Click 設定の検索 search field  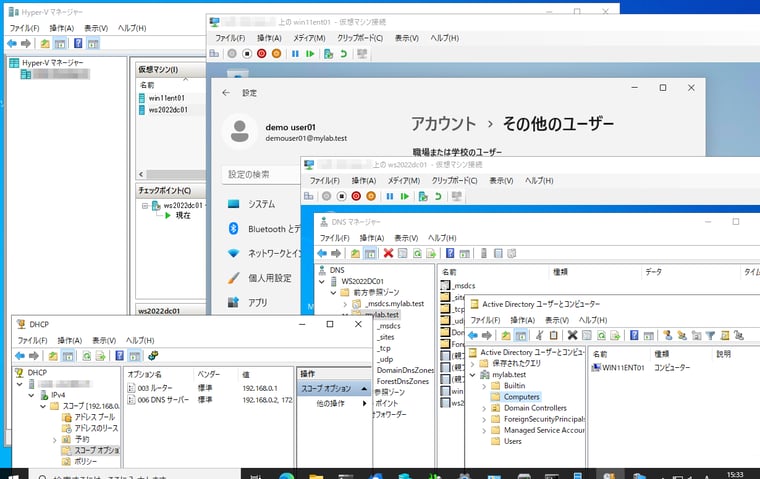click(262, 175)
